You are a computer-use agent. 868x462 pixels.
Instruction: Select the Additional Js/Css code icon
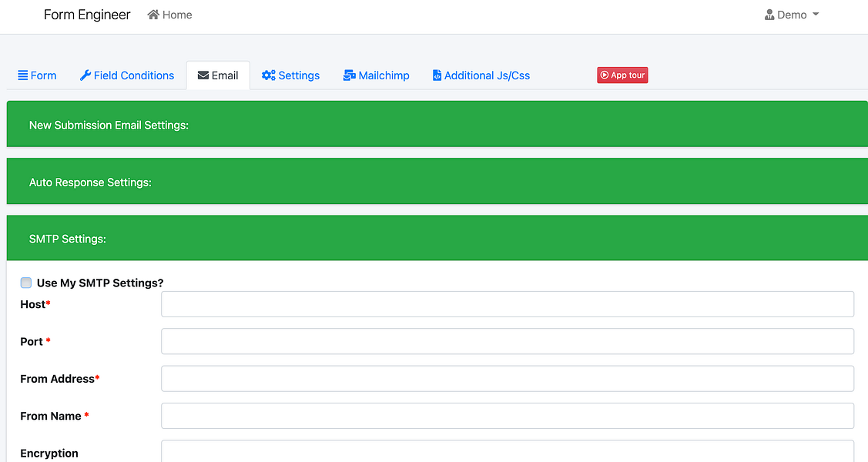[x=437, y=75]
